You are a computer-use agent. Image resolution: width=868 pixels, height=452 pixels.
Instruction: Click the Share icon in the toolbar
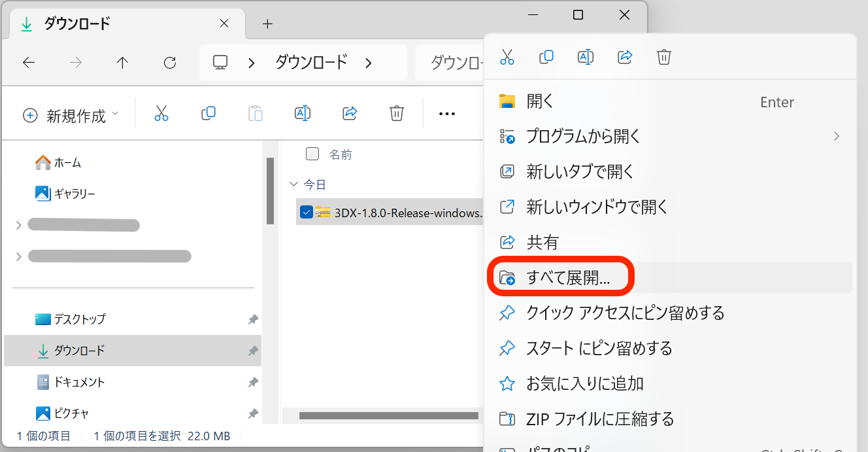pos(350,113)
